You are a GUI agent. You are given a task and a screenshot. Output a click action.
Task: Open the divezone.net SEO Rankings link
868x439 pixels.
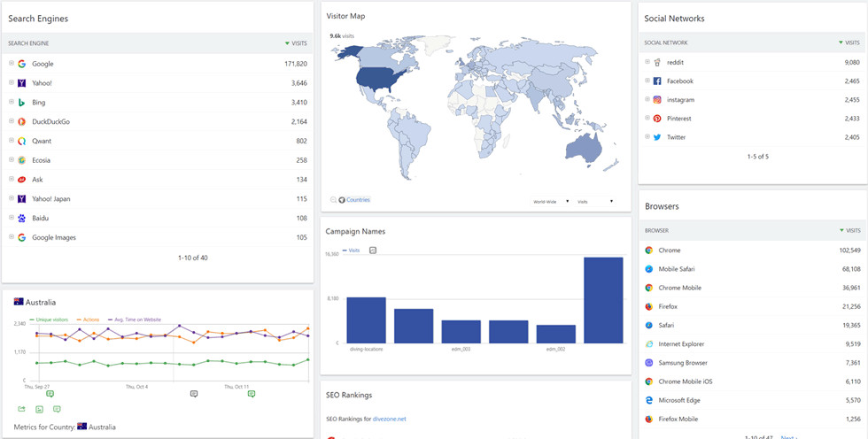pos(389,419)
